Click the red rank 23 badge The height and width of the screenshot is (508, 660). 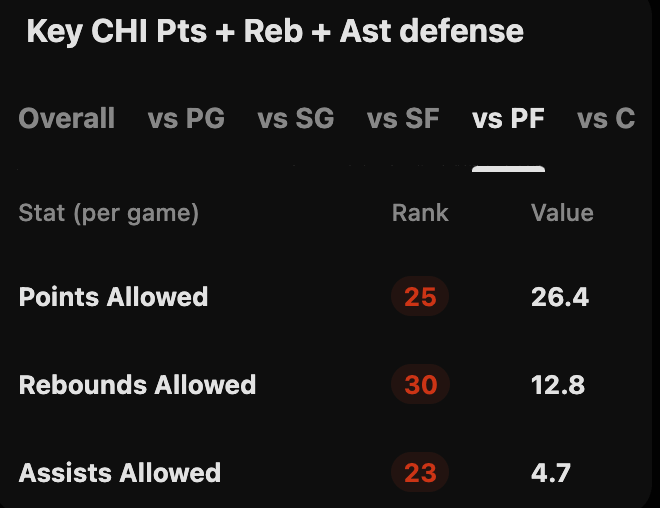tap(420, 473)
